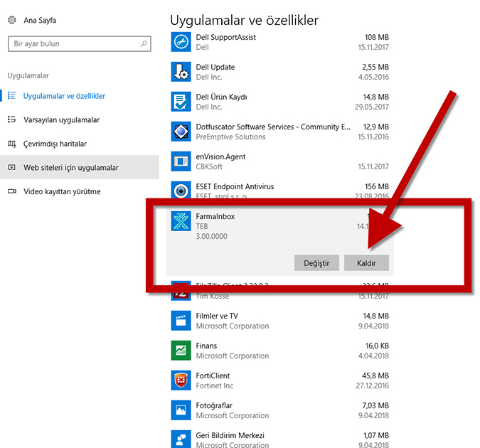This screenshot has width=480, height=448.
Task: Click the Uygulamalar ve özellikler list icon
Action: click(11, 95)
